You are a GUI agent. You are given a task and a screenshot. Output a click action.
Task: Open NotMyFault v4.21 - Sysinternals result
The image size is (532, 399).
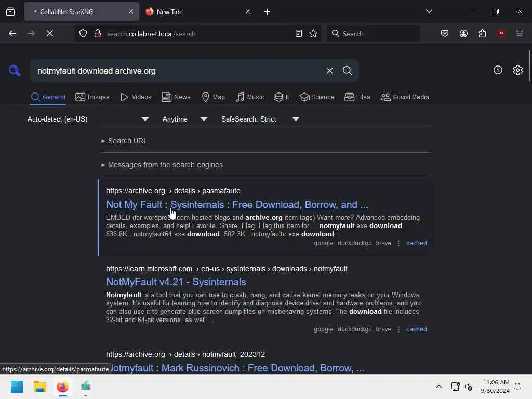176,282
